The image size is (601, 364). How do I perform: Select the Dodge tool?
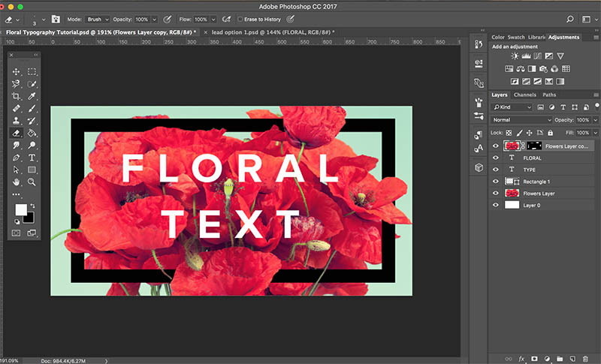click(x=32, y=145)
